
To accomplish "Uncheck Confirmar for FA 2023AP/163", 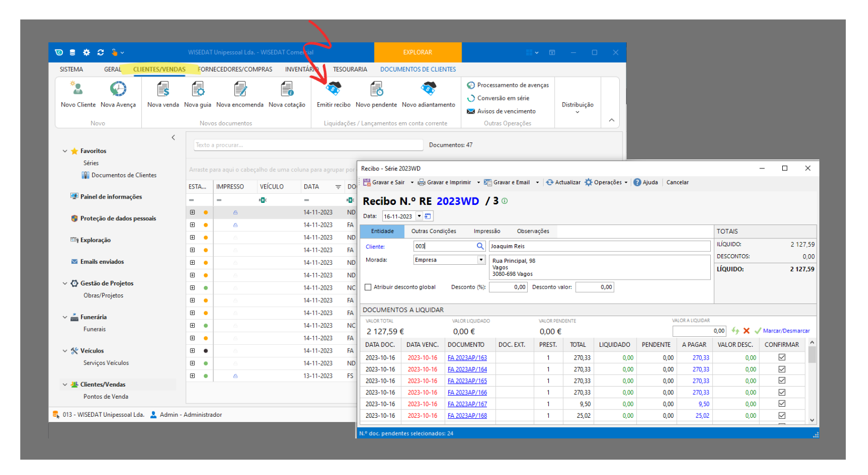I will [782, 357].
